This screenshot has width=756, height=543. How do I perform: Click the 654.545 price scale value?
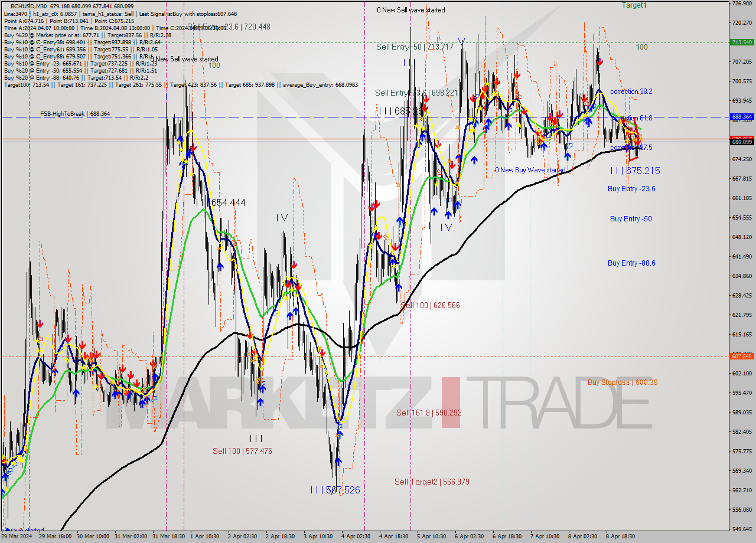(x=742, y=217)
